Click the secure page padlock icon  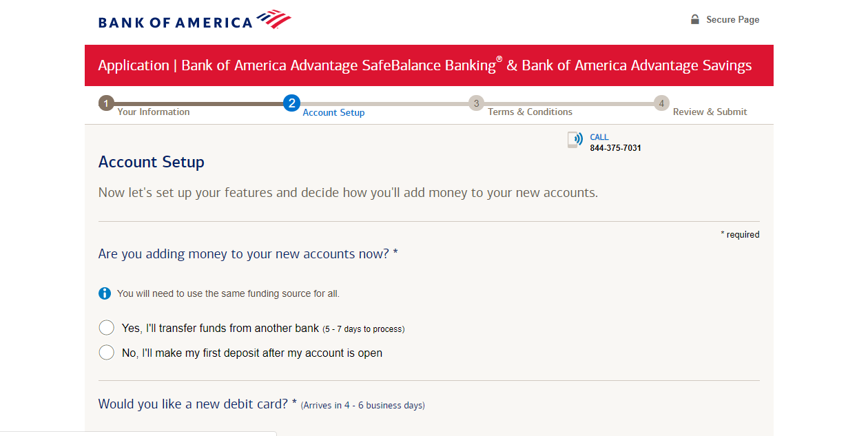coord(695,19)
